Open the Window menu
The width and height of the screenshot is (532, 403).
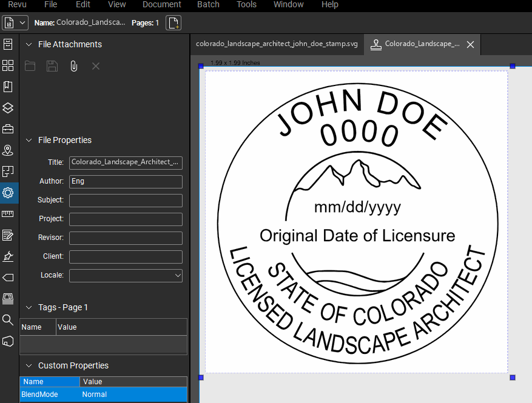[288, 4]
